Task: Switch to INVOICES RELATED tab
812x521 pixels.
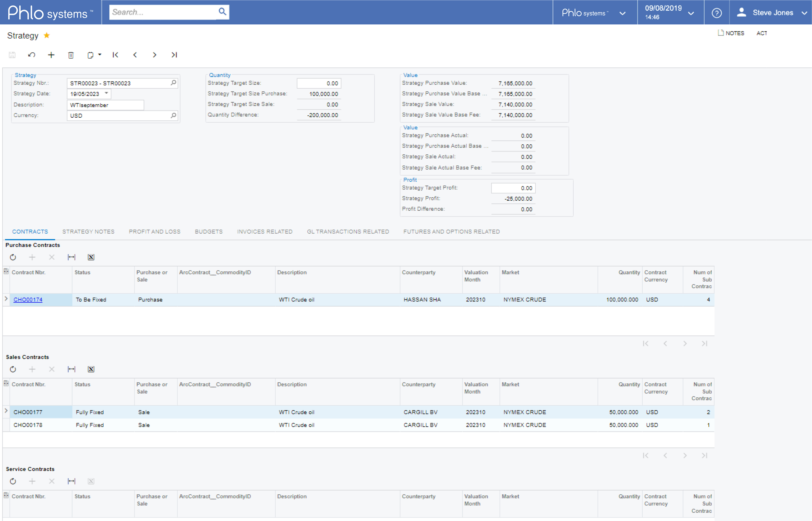Action: (x=264, y=231)
